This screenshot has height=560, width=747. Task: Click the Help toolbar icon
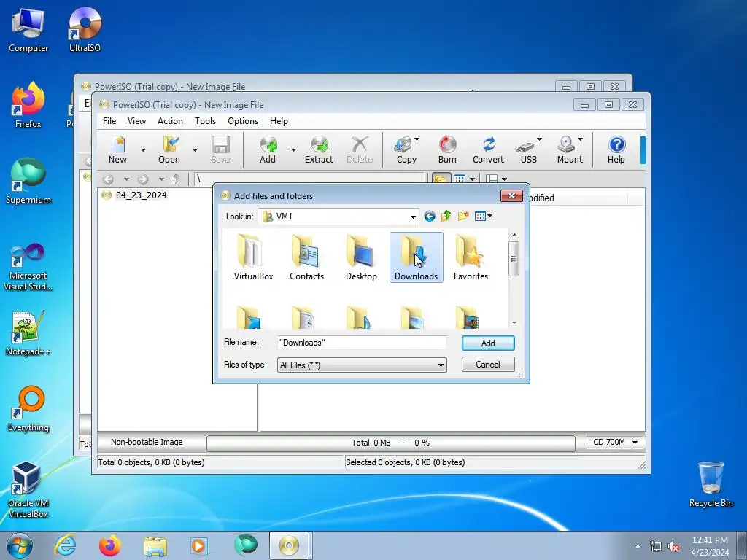(x=616, y=149)
